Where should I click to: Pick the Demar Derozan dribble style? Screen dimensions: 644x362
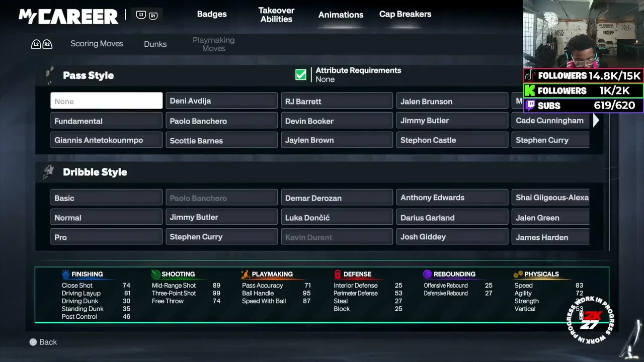point(337,198)
